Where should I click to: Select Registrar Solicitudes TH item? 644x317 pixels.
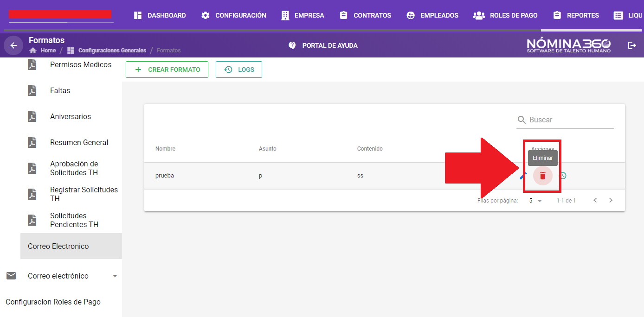click(x=84, y=194)
